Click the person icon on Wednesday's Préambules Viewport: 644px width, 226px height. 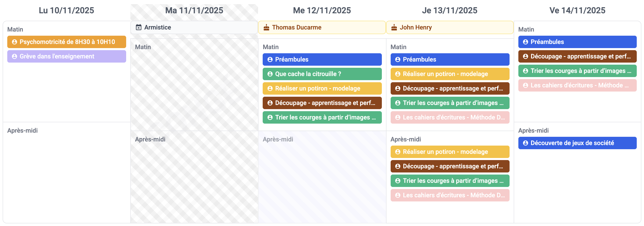pyautogui.click(x=270, y=59)
